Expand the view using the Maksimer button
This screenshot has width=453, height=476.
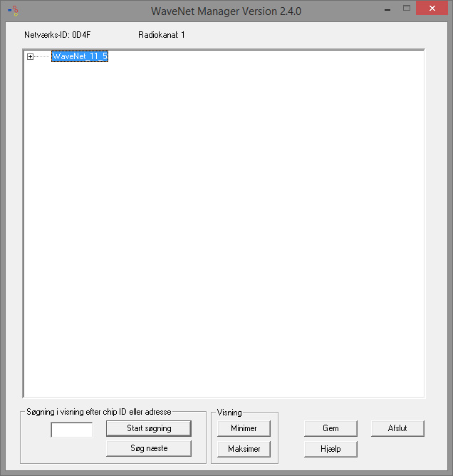pyautogui.click(x=244, y=449)
